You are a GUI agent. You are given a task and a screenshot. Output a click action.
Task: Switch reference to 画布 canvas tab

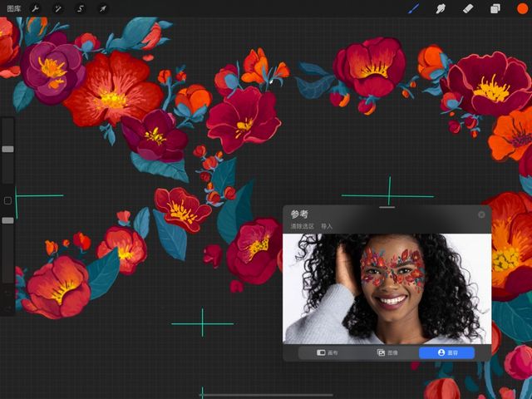[x=328, y=352]
